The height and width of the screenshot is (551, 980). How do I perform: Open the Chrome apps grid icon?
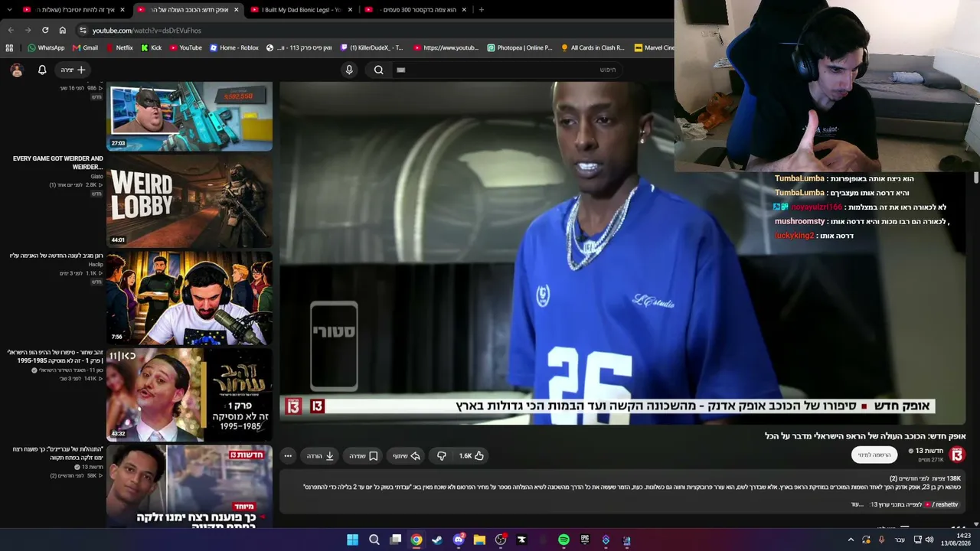pos(9,47)
